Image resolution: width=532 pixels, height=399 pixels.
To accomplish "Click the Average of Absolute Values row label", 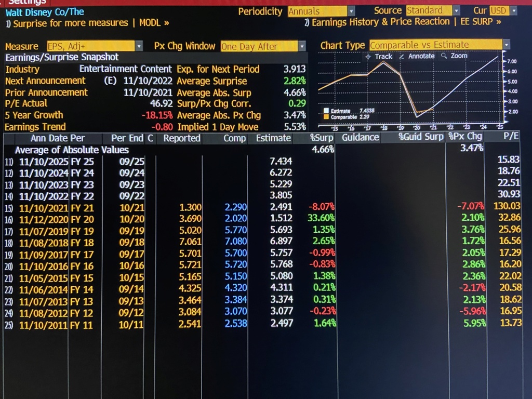I will pos(72,150).
